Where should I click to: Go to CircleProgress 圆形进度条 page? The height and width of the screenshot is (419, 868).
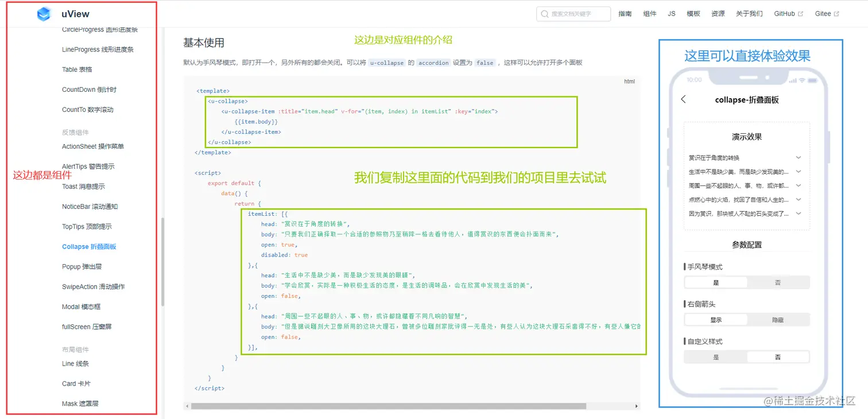tap(99, 29)
